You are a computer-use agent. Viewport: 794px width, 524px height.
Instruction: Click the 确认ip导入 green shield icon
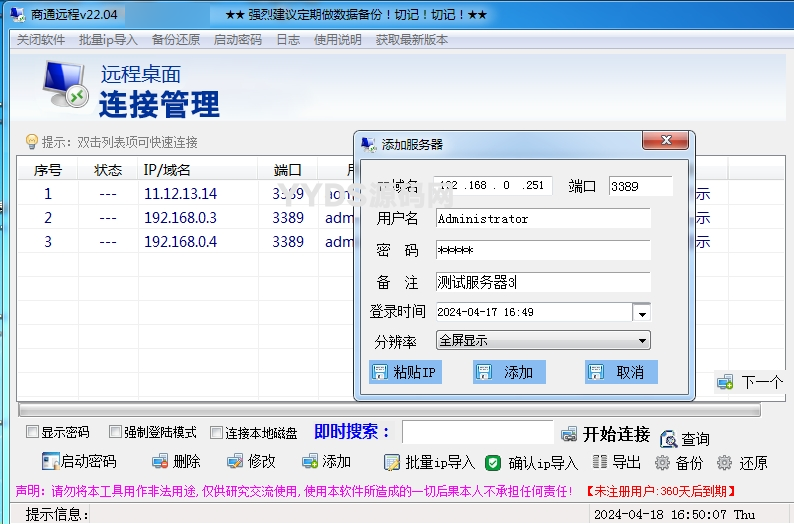click(493, 462)
